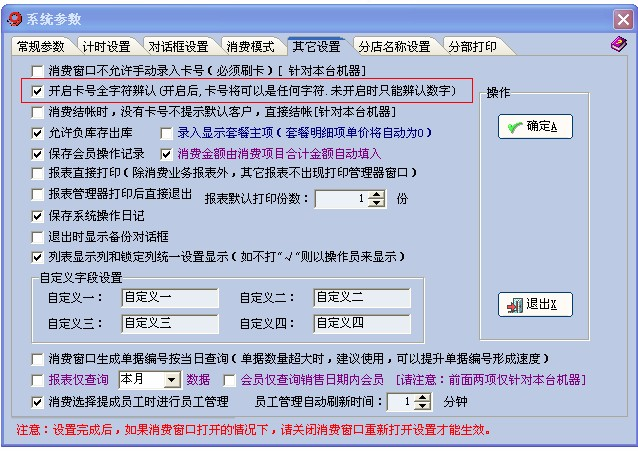Open the 计时设置 tab
638x451 pixels.
pyautogui.click(x=107, y=47)
